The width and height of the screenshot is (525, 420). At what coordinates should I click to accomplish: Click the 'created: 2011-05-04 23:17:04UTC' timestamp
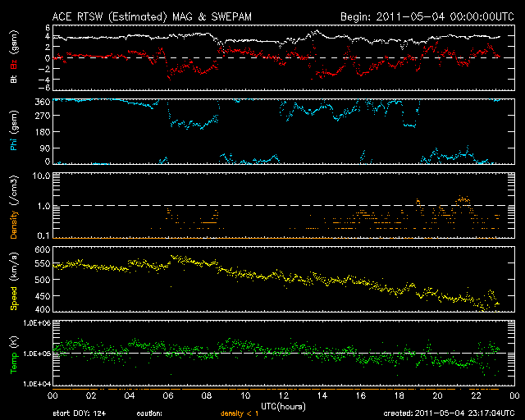pyautogui.click(x=449, y=413)
